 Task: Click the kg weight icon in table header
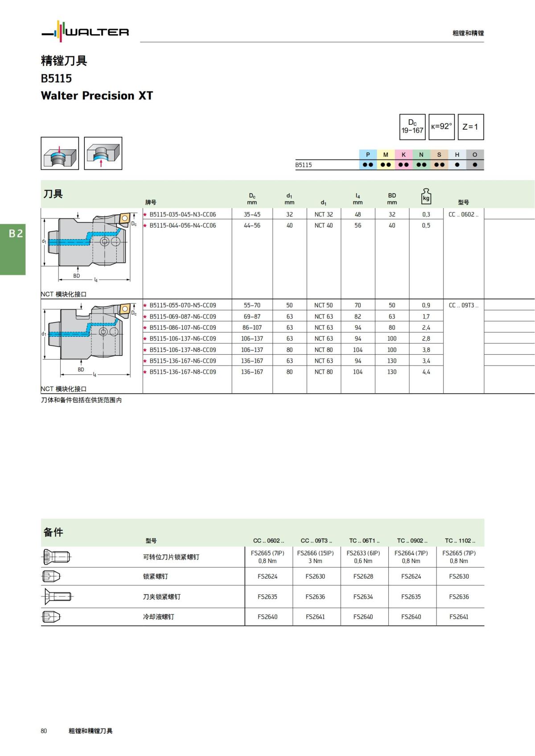coord(426,196)
